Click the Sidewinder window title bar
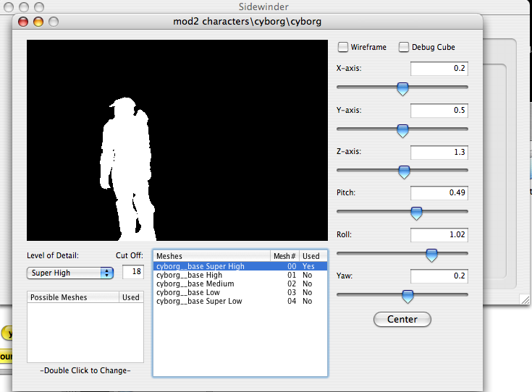Screen dimensions: 532x392 click(x=263, y=7)
